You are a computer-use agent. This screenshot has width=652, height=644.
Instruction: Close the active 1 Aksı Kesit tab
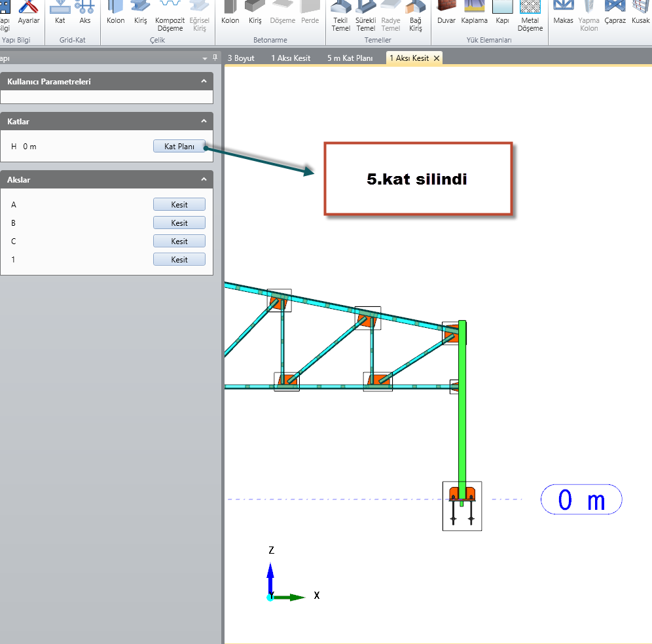pyautogui.click(x=437, y=58)
